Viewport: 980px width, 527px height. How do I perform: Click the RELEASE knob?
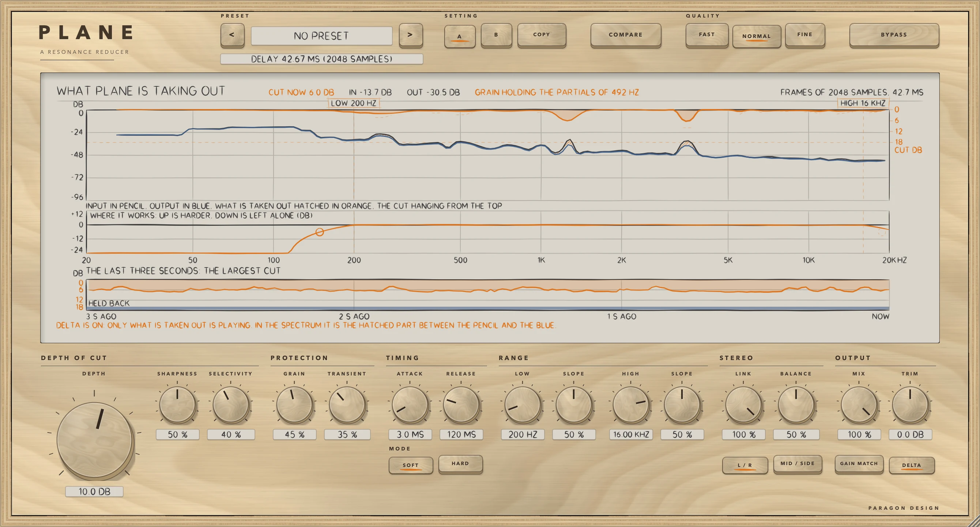click(x=461, y=405)
